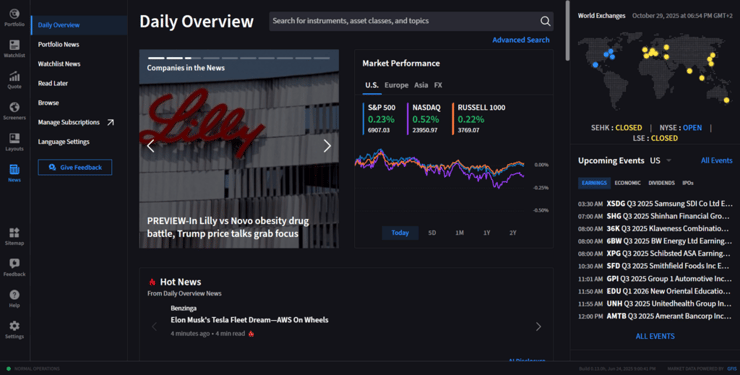Open the Advanced Search link
740x375 pixels.
(x=521, y=40)
